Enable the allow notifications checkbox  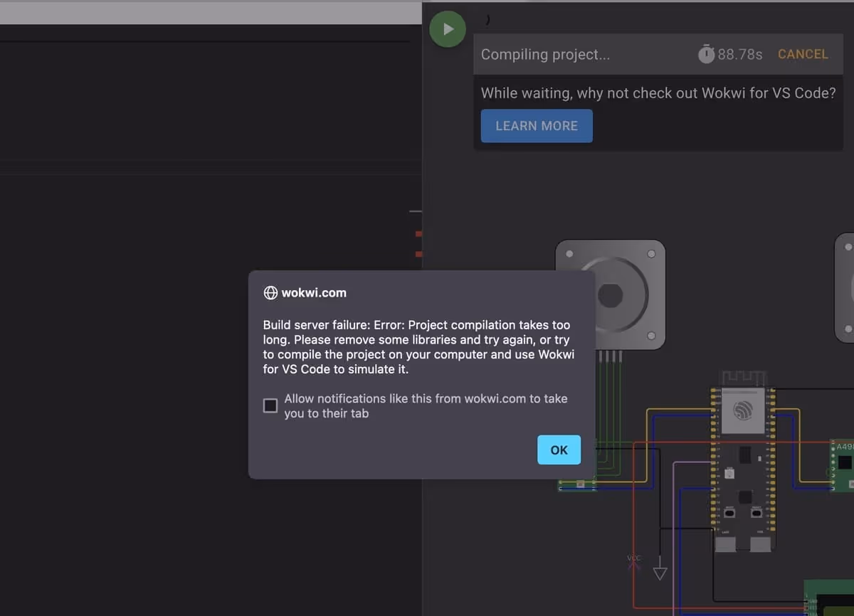tap(270, 405)
